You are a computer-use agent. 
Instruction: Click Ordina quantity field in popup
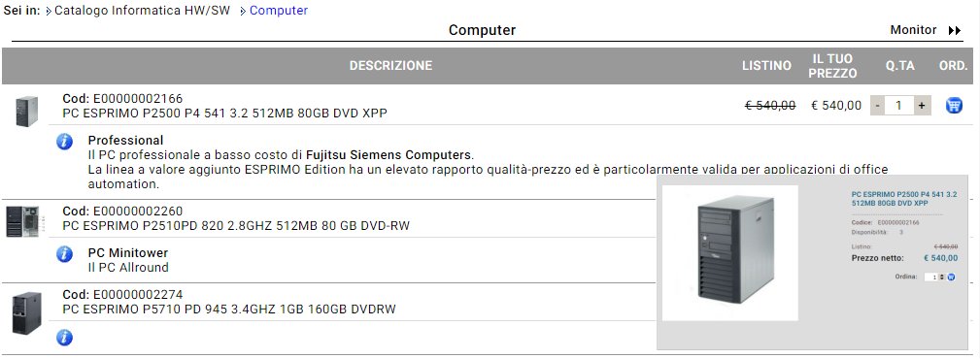(931, 277)
